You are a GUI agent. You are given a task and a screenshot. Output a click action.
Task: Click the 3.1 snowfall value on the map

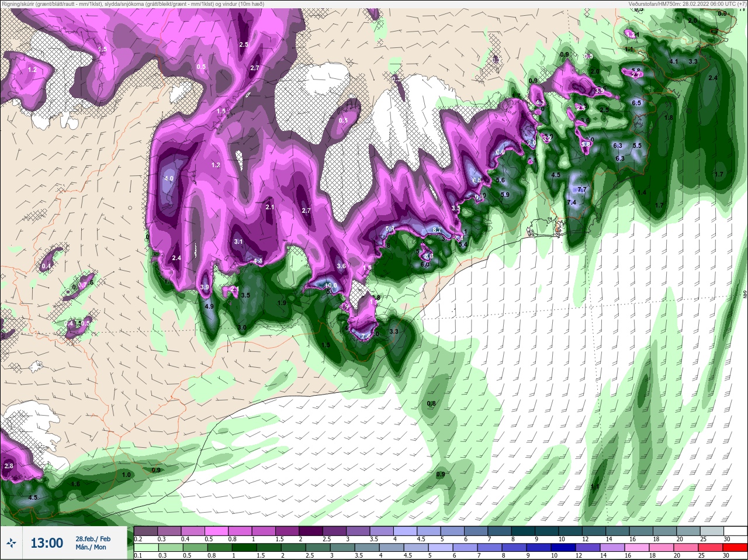tap(238, 241)
